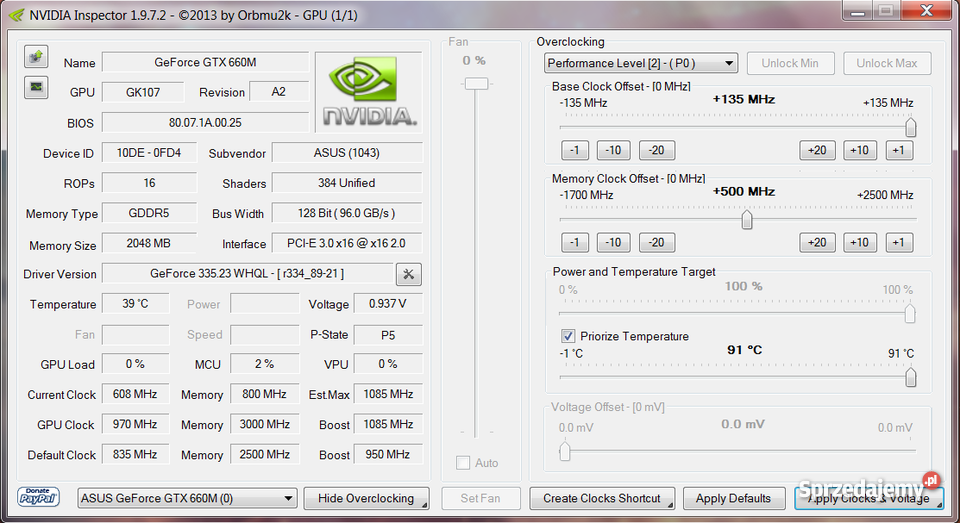Open the ASUS GeForce GTX 660M GPU selector
Image resolution: width=960 pixels, height=523 pixels.
(187, 498)
